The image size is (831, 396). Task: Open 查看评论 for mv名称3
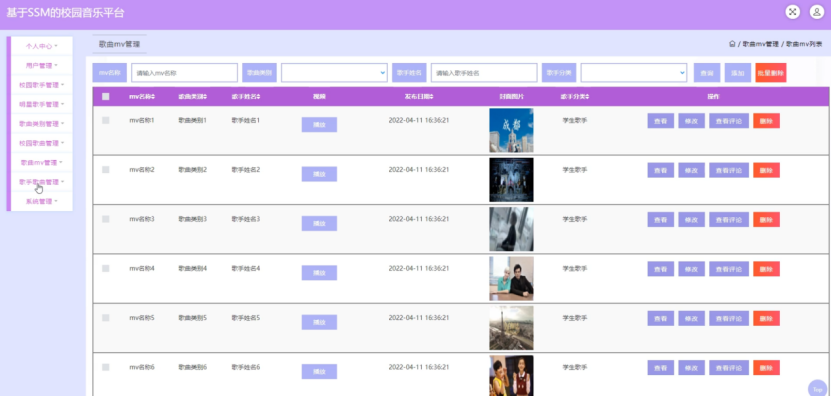[729, 219]
